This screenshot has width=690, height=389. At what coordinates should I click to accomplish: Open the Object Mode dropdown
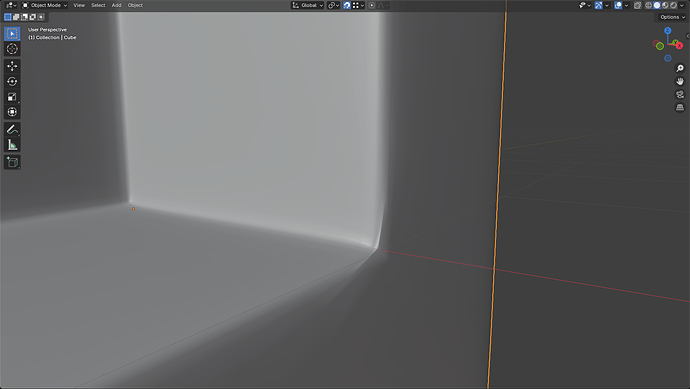(44, 5)
